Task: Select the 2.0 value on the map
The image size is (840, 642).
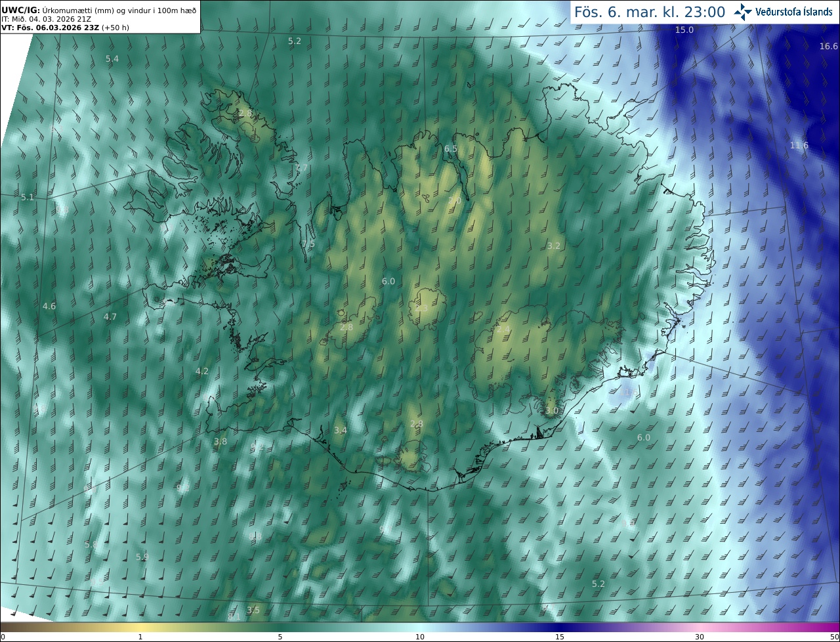Action: (454, 200)
